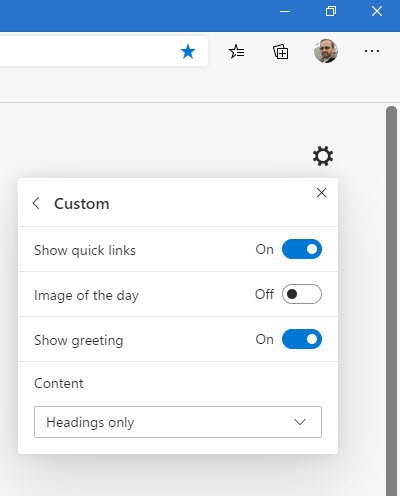400x496 pixels.
Task: Open the Settings and more ellipsis menu
Action: 372,51
